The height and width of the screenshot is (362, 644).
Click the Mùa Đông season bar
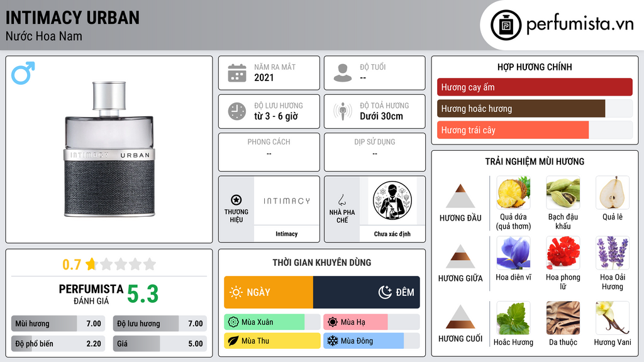[x=371, y=341]
